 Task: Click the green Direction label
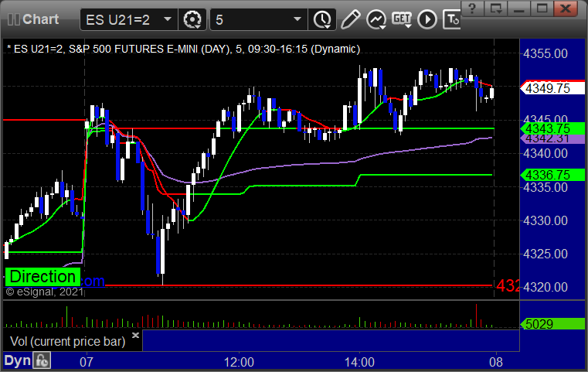(42, 277)
